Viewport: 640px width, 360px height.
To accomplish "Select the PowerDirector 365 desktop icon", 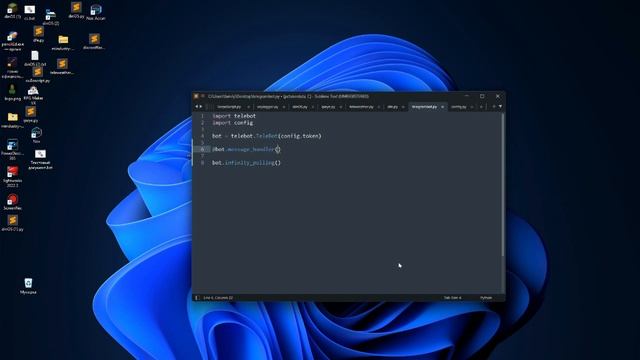I will (x=12, y=149).
